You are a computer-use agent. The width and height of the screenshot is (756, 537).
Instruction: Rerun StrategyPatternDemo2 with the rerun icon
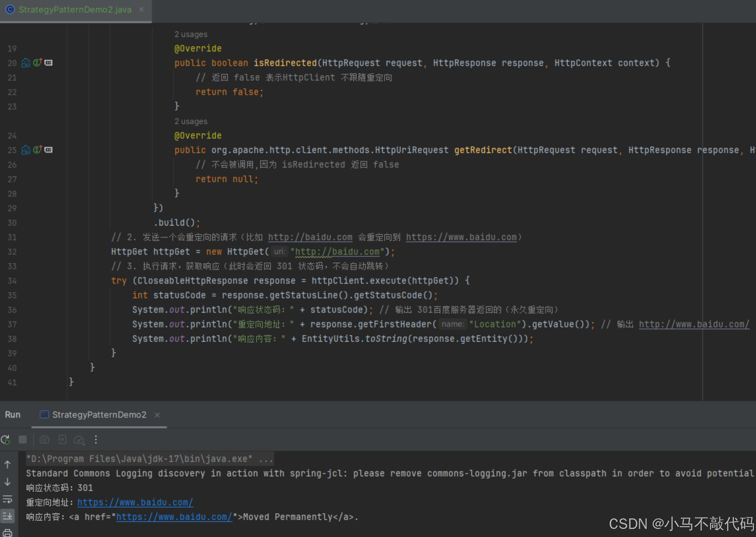coord(6,439)
